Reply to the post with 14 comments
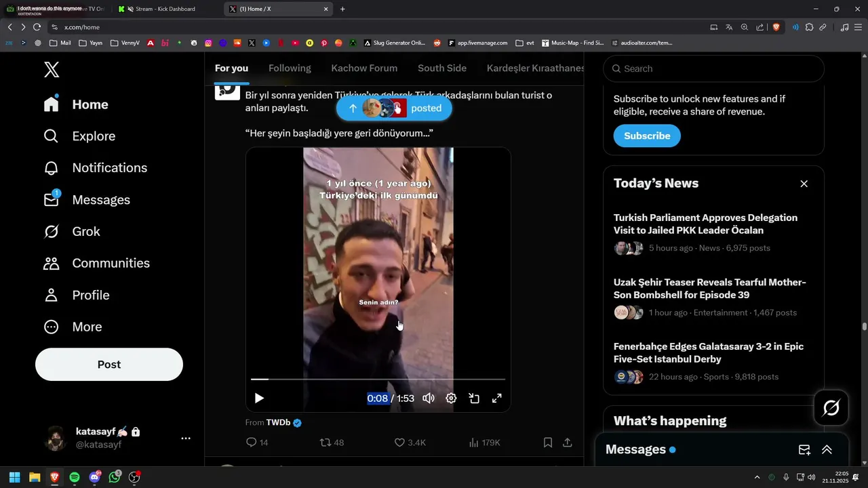The width and height of the screenshot is (868, 488). coord(257,443)
